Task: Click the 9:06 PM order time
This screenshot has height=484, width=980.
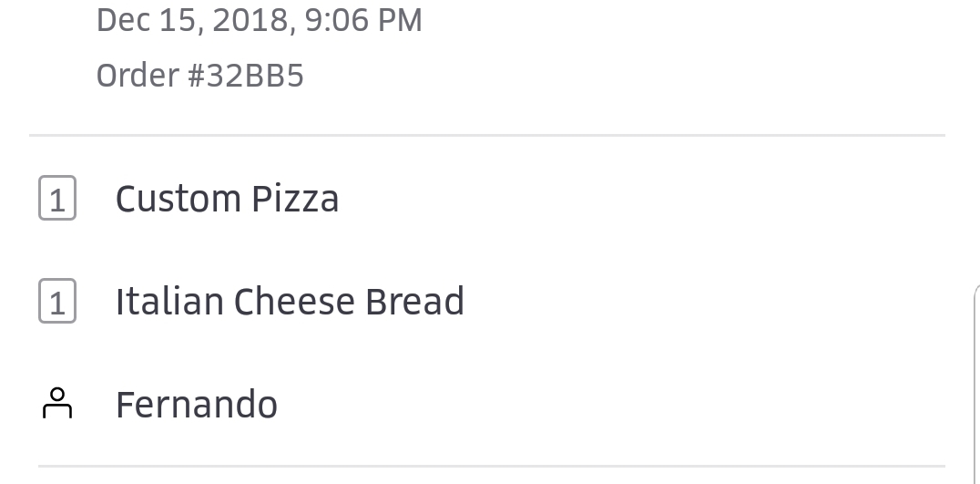Action: [x=363, y=20]
